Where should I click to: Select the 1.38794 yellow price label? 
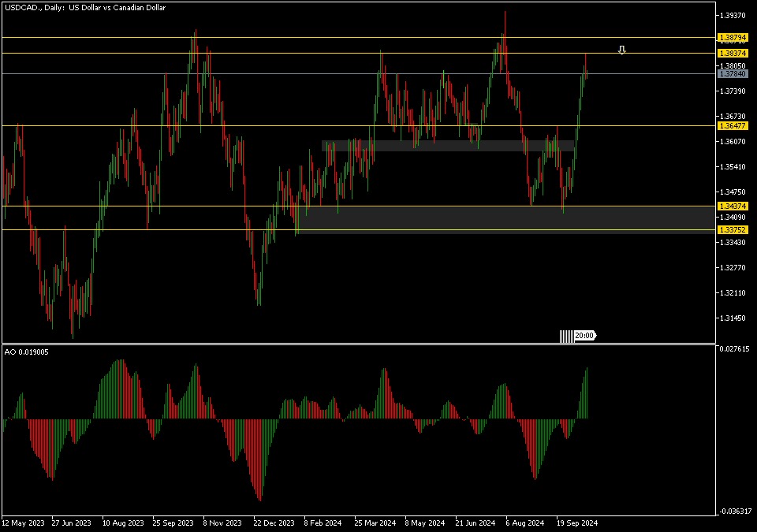733,37
